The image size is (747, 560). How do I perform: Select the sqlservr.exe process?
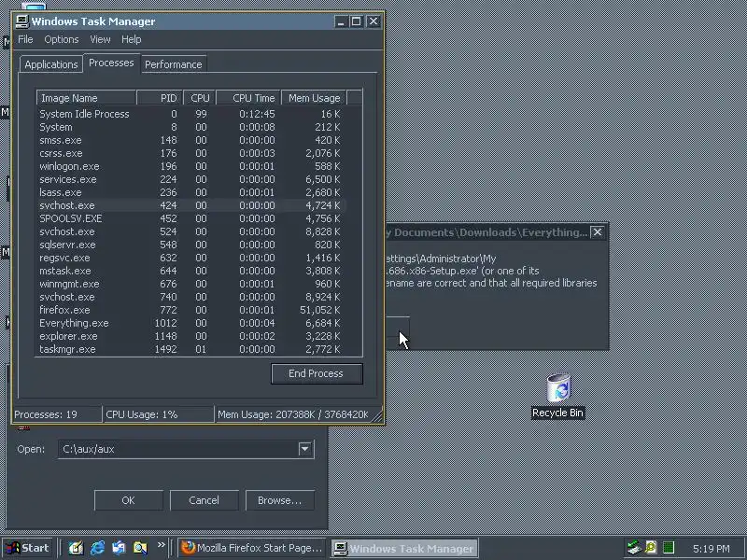click(x=191, y=245)
